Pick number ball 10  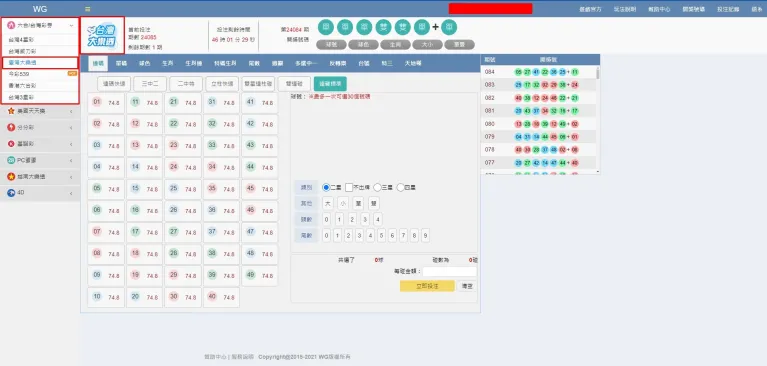(97, 297)
